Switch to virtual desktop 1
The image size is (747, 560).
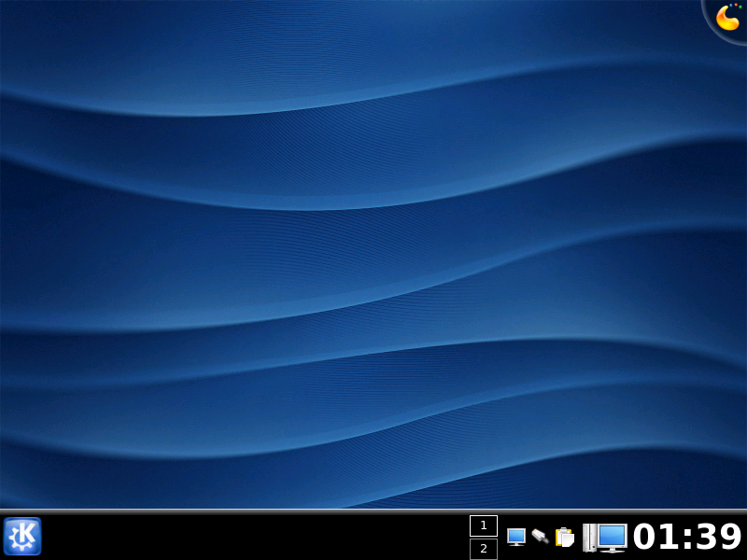tap(484, 526)
